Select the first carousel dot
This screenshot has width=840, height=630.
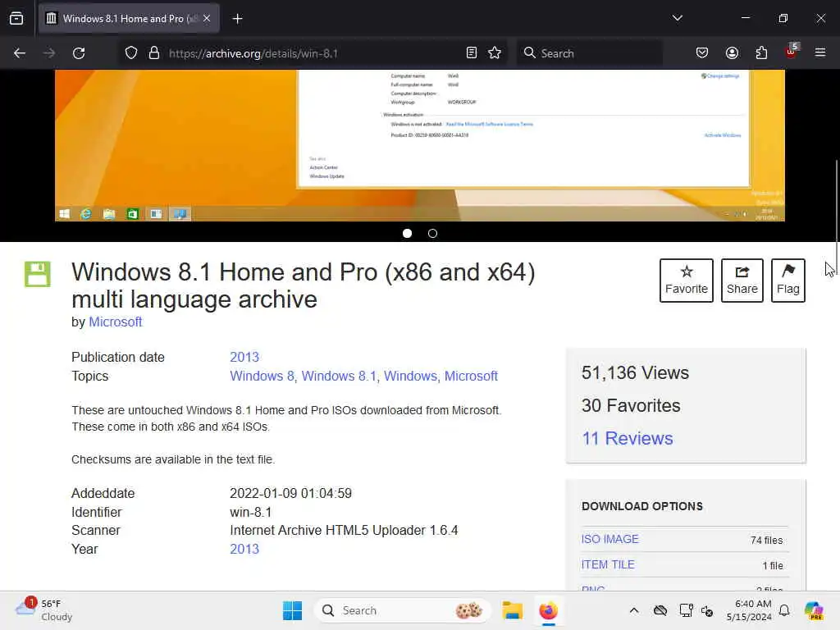pos(407,234)
